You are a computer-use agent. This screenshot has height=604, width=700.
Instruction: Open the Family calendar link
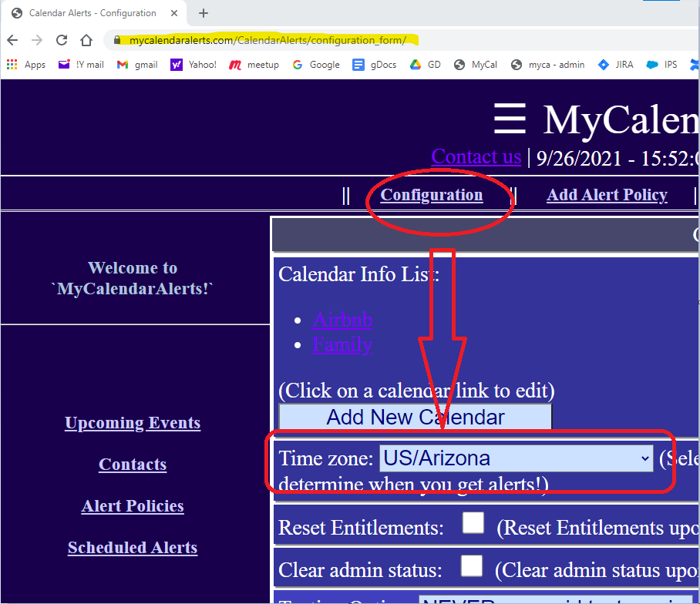coord(343,344)
